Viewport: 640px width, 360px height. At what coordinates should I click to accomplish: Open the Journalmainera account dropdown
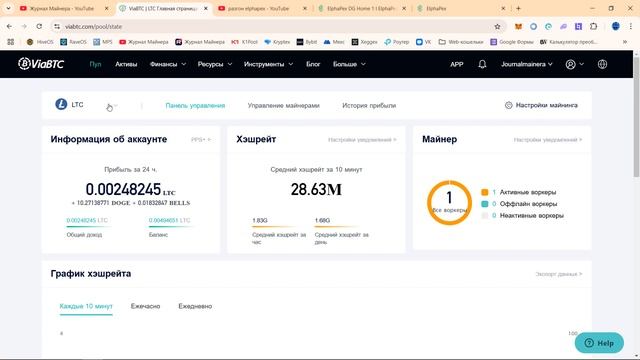[527, 64]
